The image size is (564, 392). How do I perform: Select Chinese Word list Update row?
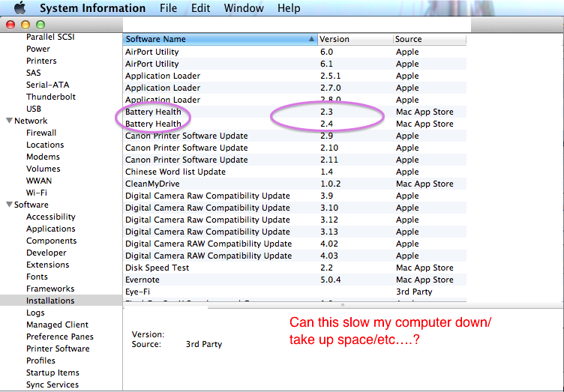pos(295,172)
